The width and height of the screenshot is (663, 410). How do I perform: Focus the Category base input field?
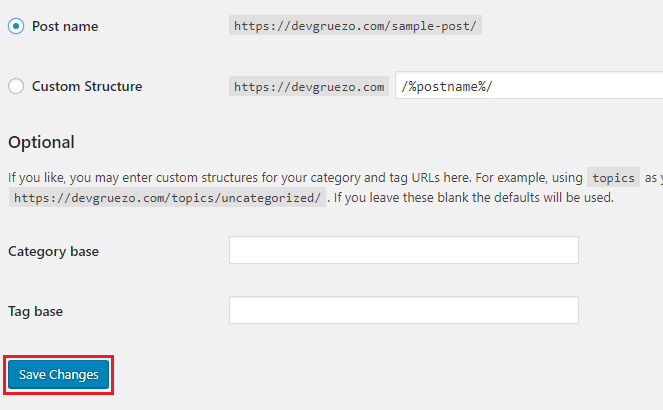(x=404, y=250)
